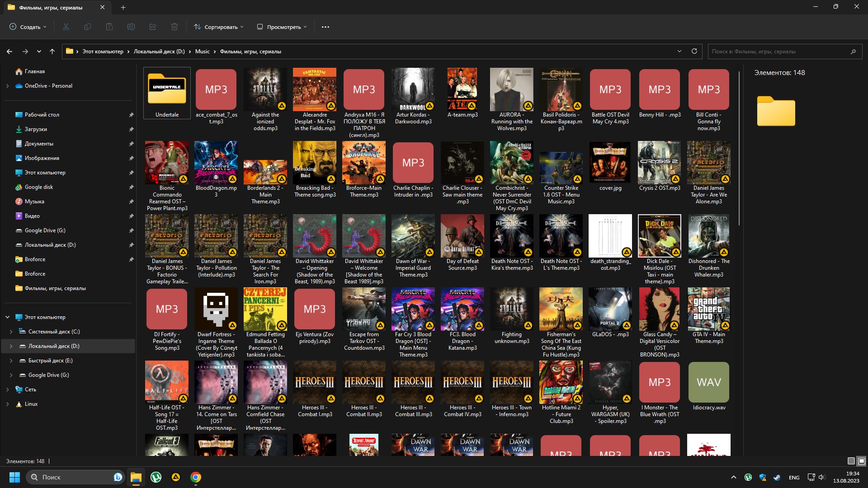
Task: Click the Paste clipboard icon in the toolbar
Action: (x=109, y=27)
